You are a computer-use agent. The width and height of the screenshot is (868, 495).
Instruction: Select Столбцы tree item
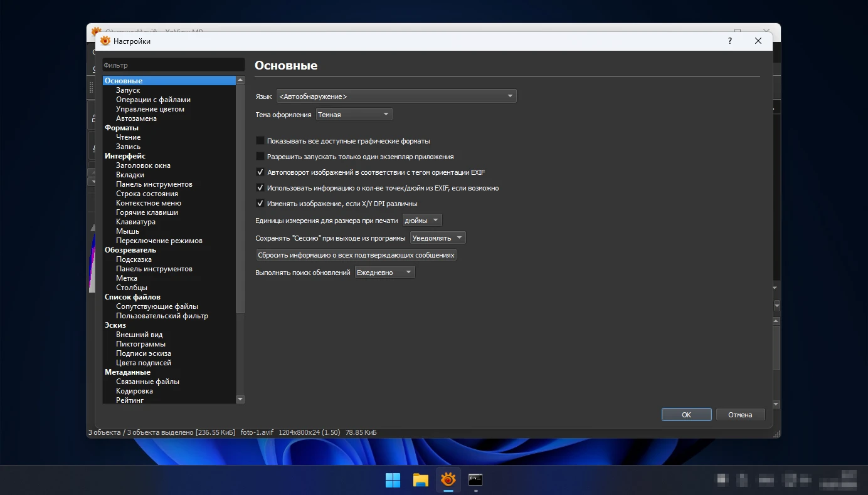tap(132, 288)
